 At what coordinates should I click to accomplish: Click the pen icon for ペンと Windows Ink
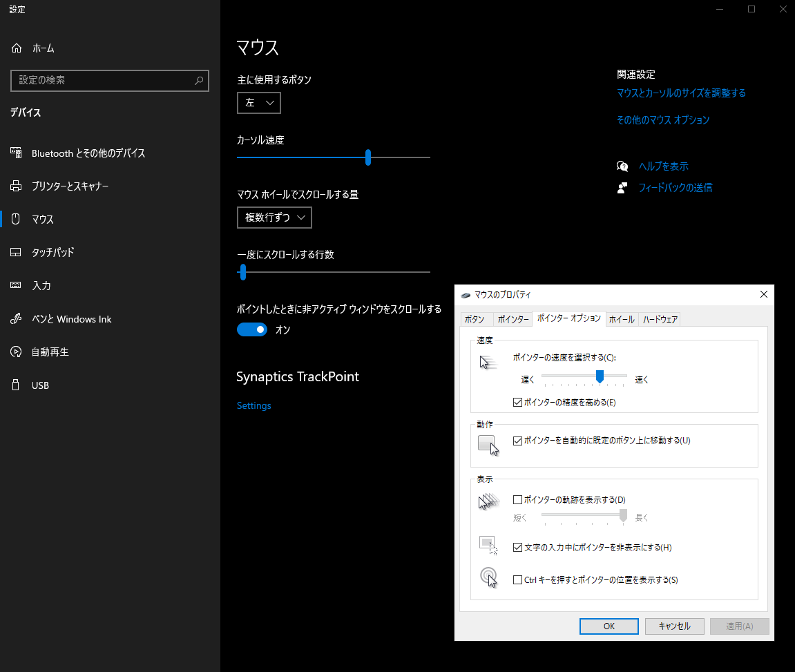[x=16, y=319]
